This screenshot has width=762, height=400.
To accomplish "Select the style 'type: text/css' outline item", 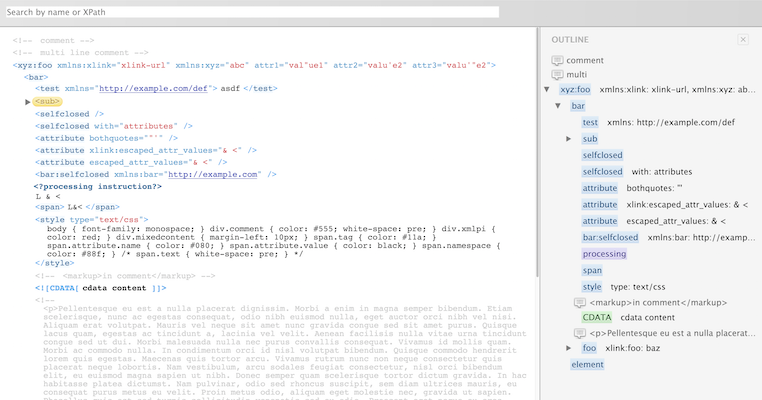I will (592, 287).
